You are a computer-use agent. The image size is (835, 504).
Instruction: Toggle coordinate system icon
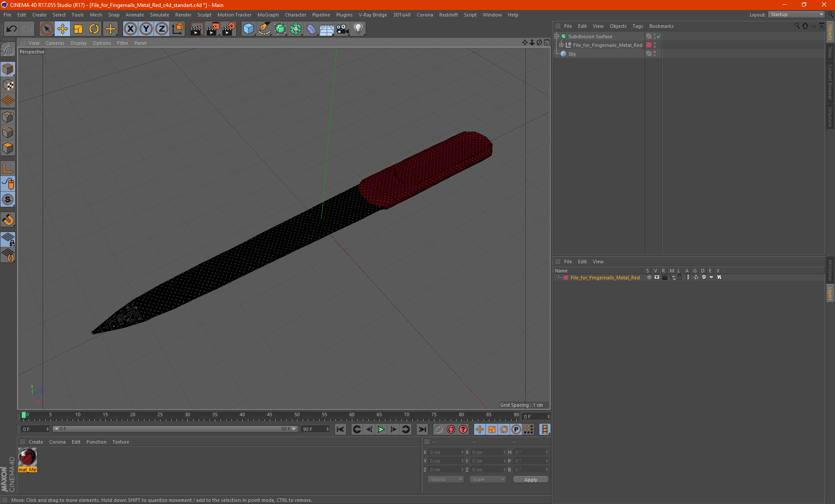pyautogui.click(x=178, y=29)
